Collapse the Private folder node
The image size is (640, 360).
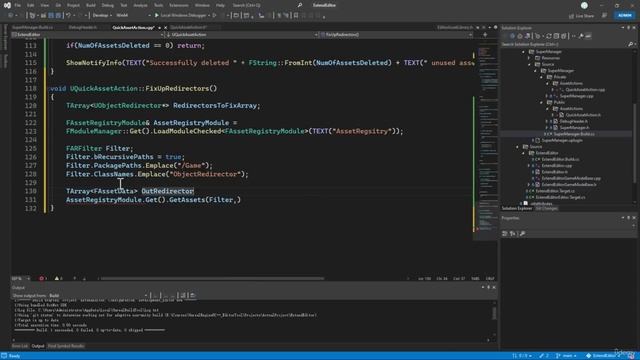542,77
